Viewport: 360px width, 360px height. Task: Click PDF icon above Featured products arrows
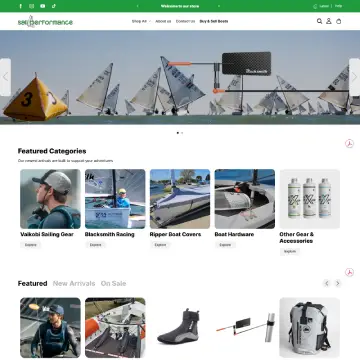tap(349, 272)
